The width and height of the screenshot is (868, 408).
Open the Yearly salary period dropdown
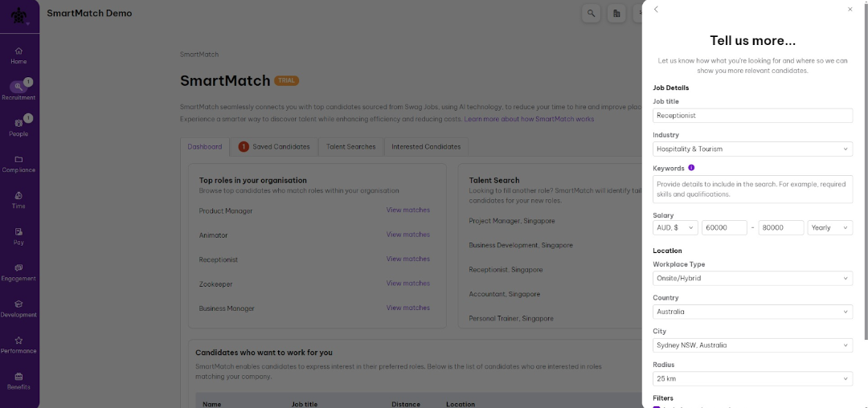(829, 228)
